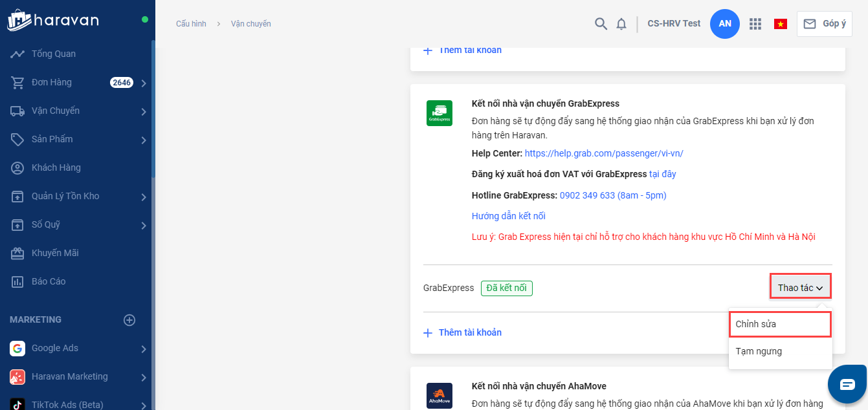Click the plus icon beside MARKETING
Viewport: 868px width, 410px height.
(x=129, y=320)
